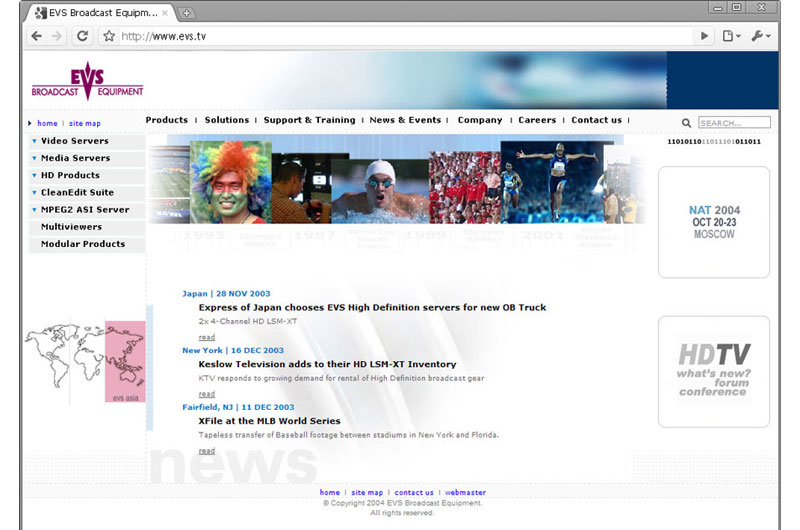This screenshot has width=800, height=530.
Task: Select Multiviewers in sidebar
Action: click(x=71, y=227)
